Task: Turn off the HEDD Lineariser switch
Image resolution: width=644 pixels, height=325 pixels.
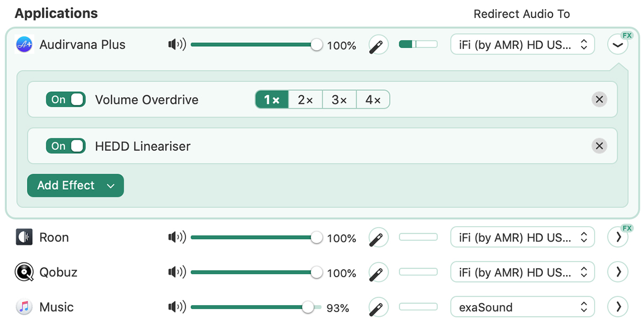Action: pyautogui.click(x=65, y=146)
